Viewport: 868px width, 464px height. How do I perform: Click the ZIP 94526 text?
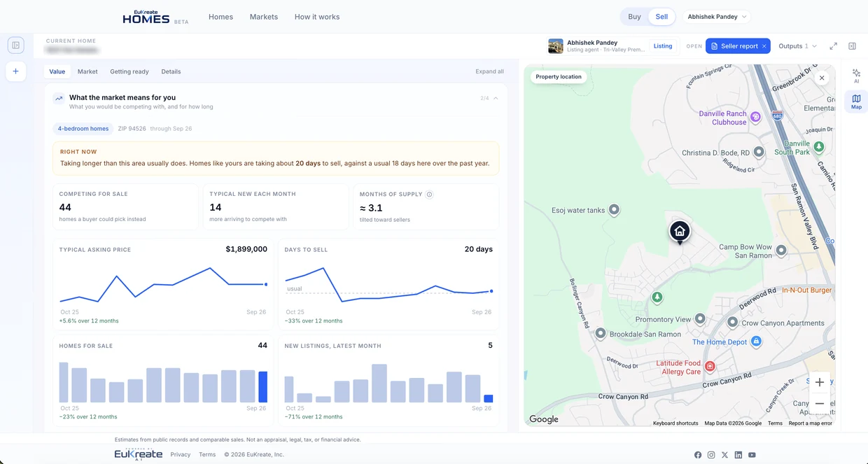132,129
